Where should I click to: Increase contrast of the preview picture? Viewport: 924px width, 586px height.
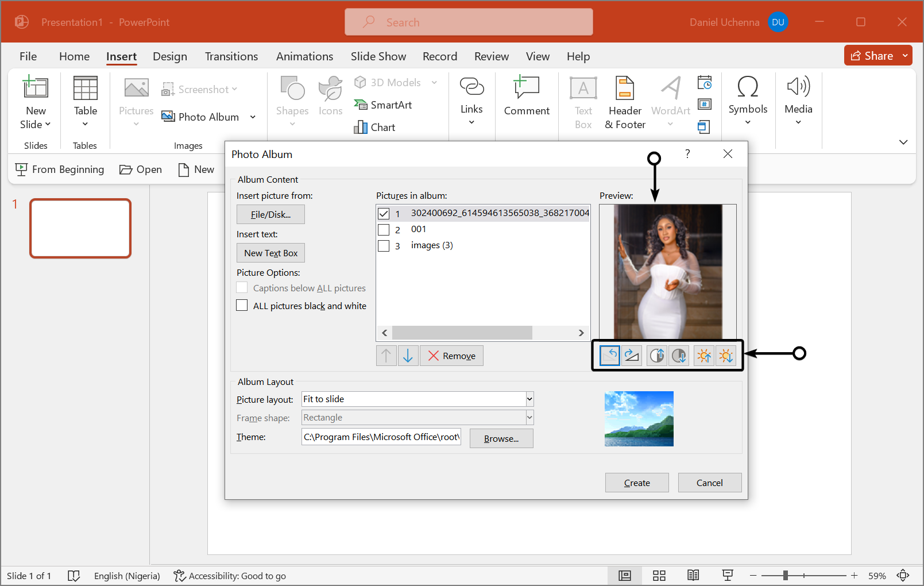[657, 356]
